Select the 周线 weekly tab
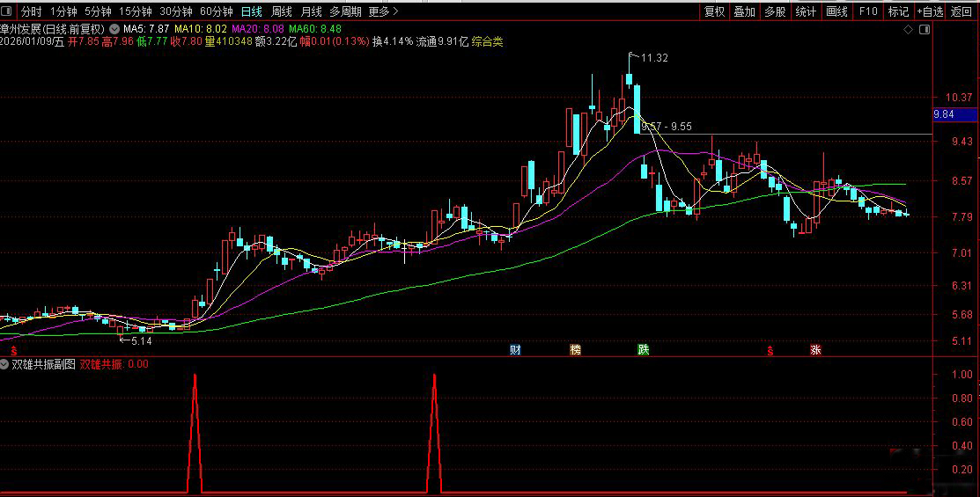980x497 pixels. (282, 11)
